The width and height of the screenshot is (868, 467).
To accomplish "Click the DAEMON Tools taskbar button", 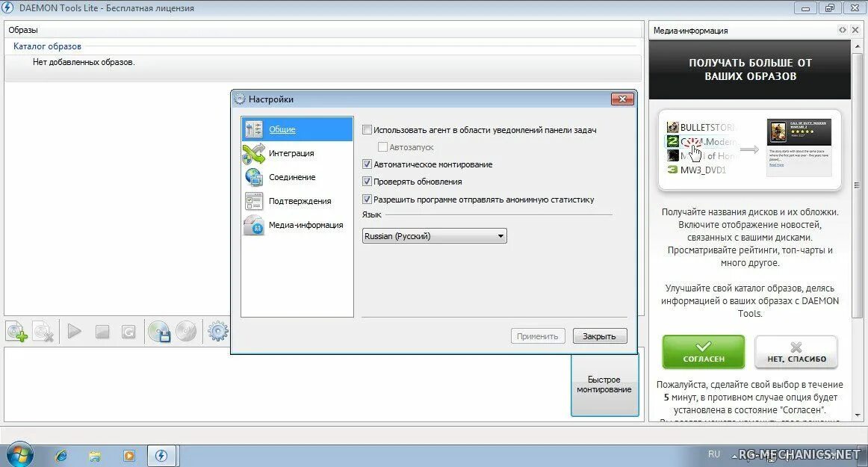I will pyautogui.click(x=161, y=456).
